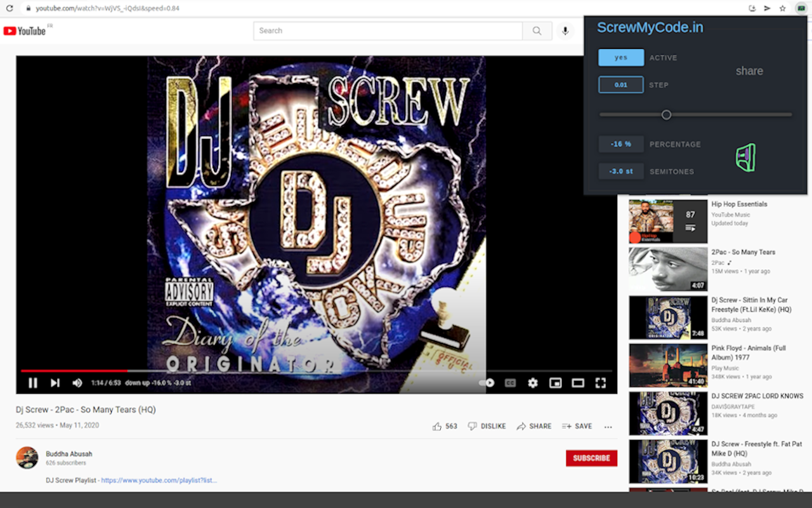Share the video via SHARE button
812x508 pixels.
534,426
